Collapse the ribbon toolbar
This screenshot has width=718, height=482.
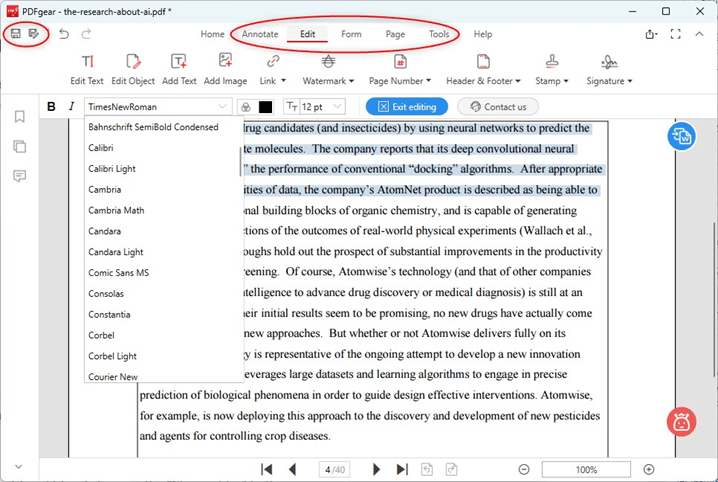tap(699, 34)
